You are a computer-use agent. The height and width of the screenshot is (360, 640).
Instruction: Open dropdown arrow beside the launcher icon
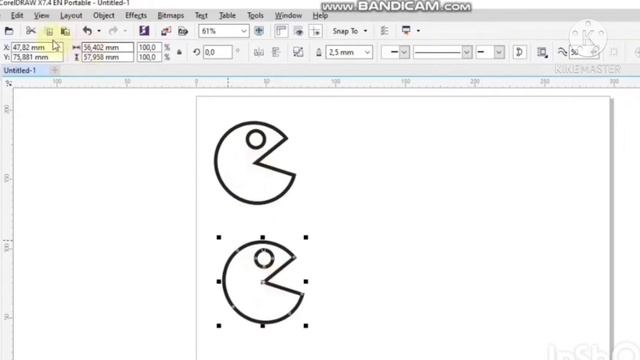[x=418, y=31]
